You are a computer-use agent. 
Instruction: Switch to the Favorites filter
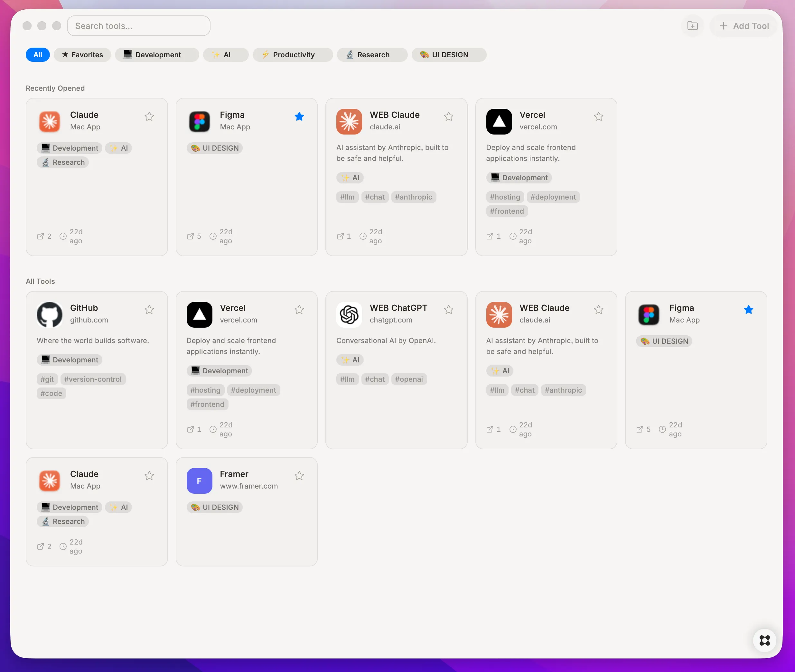coord(82,54)
